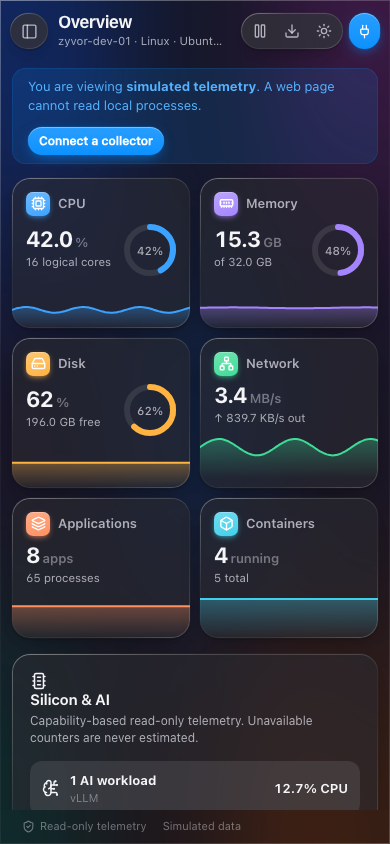This screenshot has height=844, width=390.
Task: Click the Memory 48% ring gauge
Action: click(x=338, y=250)
